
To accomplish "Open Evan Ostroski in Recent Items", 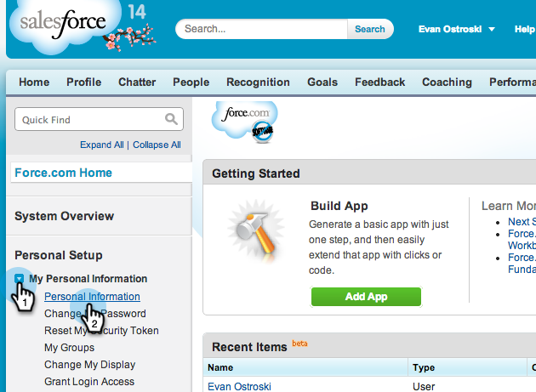I will pos(239,387).
